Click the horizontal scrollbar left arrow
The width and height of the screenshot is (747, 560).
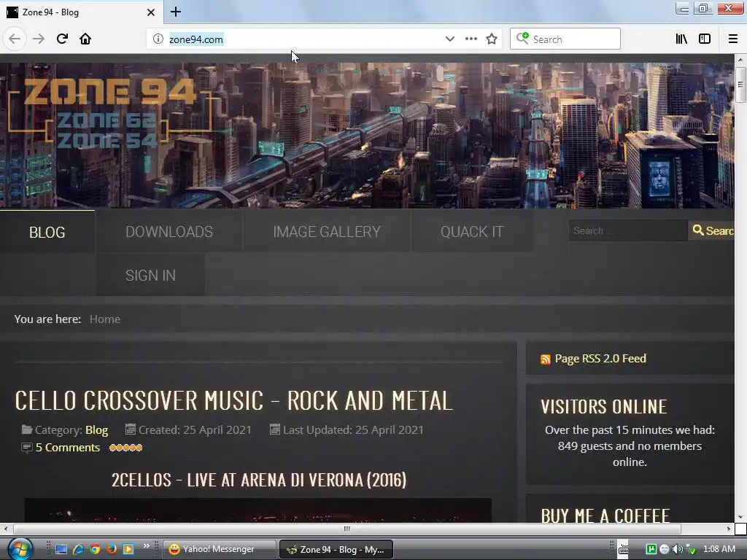pyautogui.click(x=5, y=529)
